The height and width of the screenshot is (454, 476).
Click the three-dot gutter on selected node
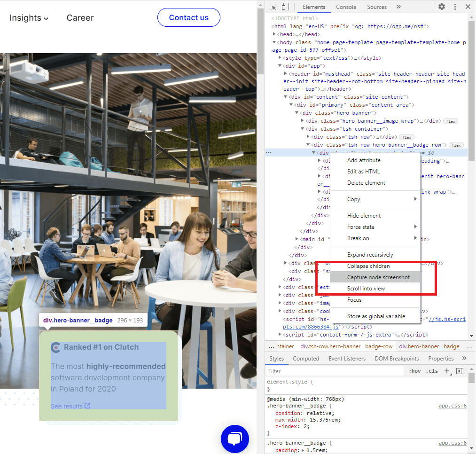pos(269,152)
